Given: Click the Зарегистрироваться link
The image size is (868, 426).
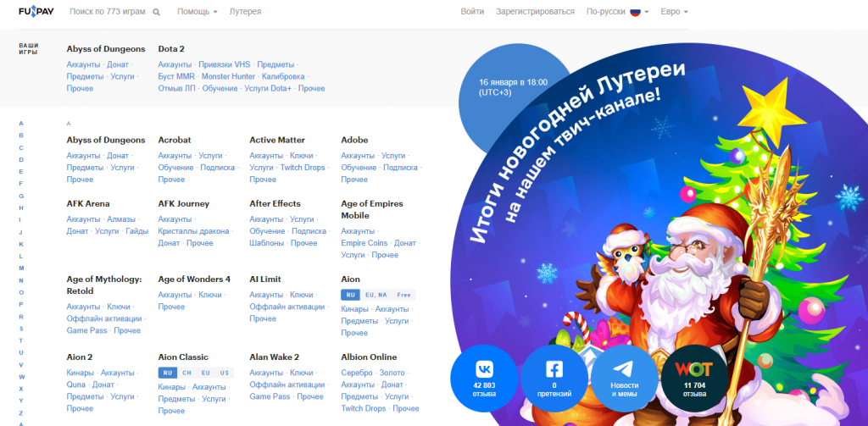Looking at the screenshot, I should coord(535,12).
